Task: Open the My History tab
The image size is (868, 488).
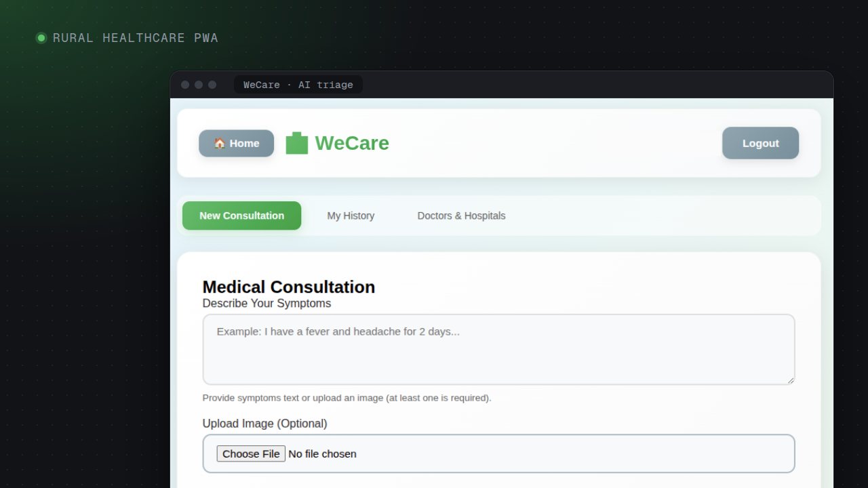Action: (351, 216)
